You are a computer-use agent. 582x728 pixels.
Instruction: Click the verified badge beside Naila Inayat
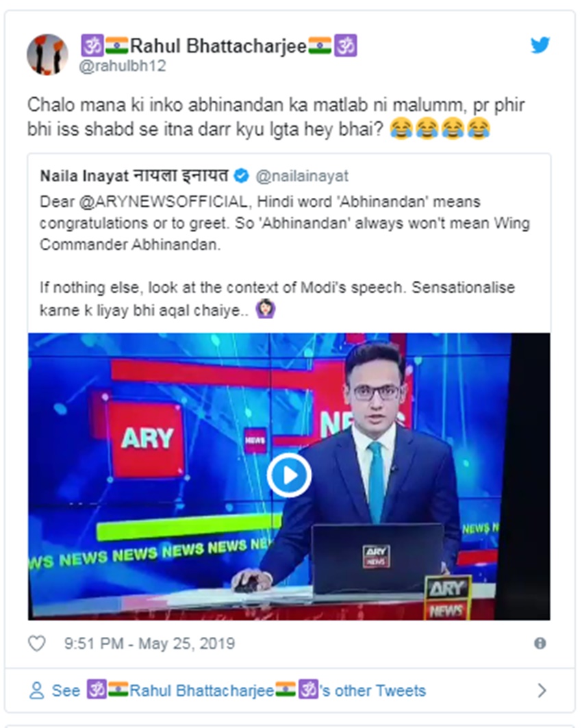[x=241, y=176]
